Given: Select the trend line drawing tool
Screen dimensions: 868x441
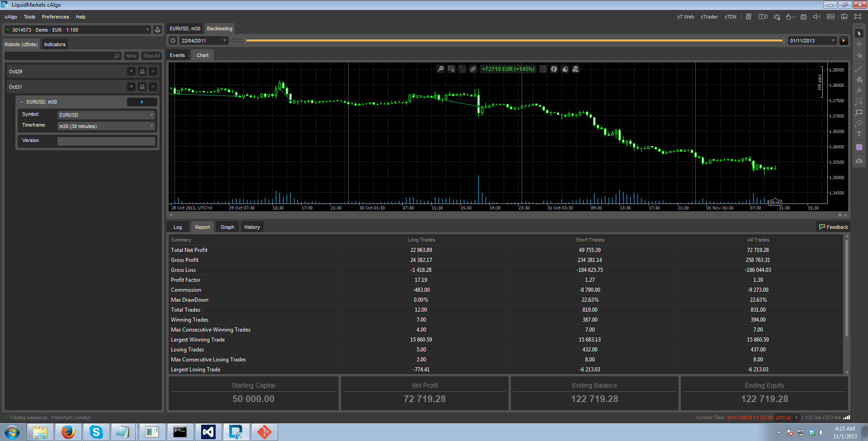Looking at the screenshot, I should point(859,69).
